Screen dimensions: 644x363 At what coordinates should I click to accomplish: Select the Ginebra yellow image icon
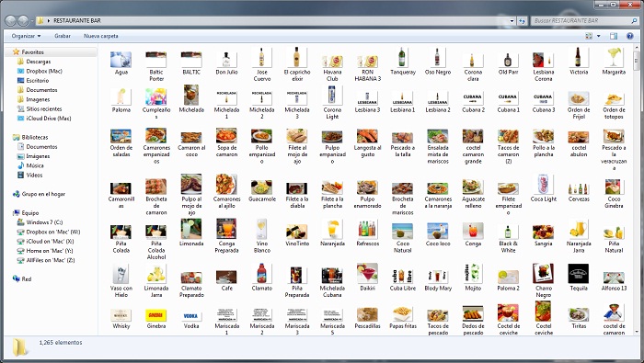(x=156, y=315)
